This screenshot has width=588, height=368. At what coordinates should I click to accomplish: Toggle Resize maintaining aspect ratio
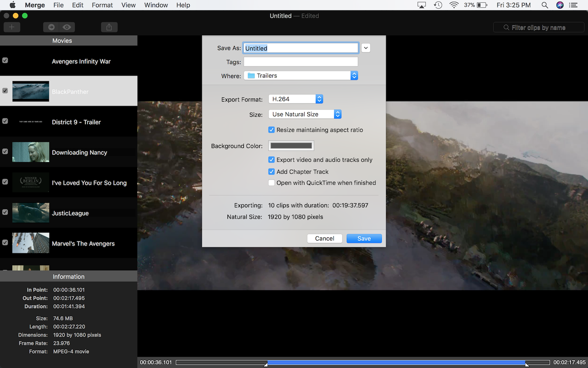271,130
